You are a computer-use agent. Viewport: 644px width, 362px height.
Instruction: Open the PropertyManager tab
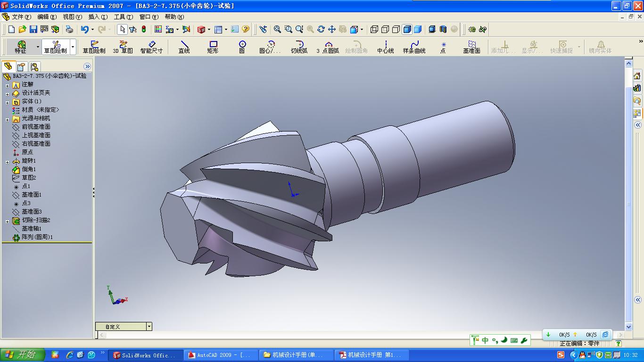coord(21,66)
